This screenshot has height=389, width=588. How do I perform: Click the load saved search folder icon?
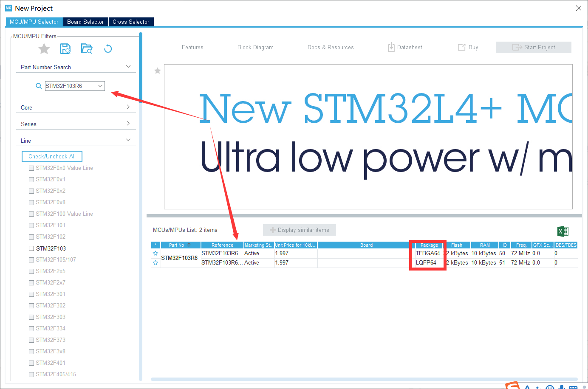click(x=87, y=49)
